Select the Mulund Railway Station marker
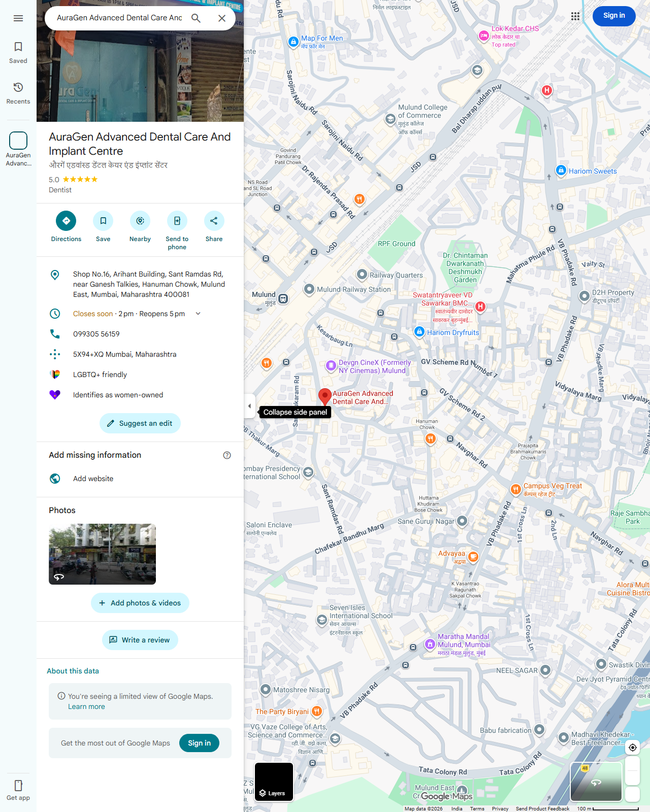The image size is (650, 812). (309, 289)
